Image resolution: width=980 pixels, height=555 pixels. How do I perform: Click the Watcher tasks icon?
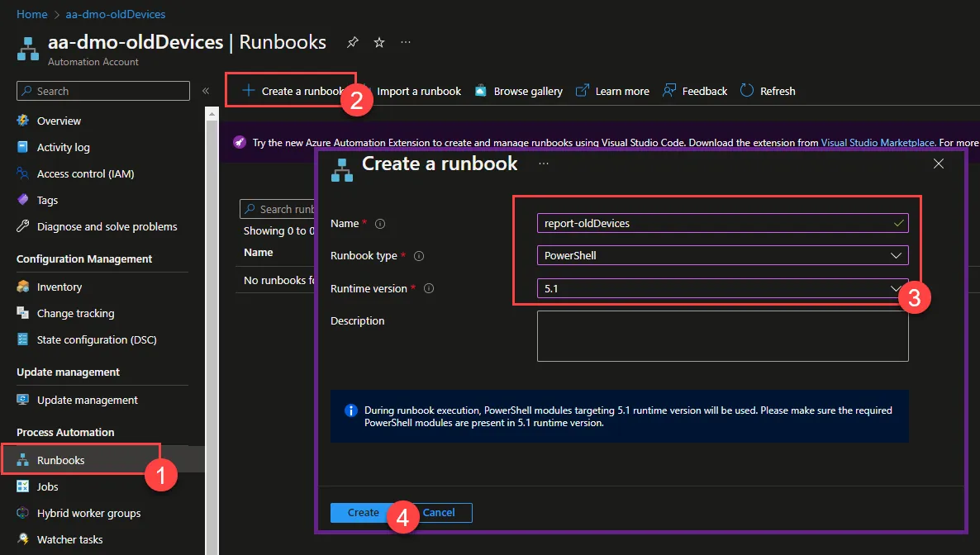23,538
